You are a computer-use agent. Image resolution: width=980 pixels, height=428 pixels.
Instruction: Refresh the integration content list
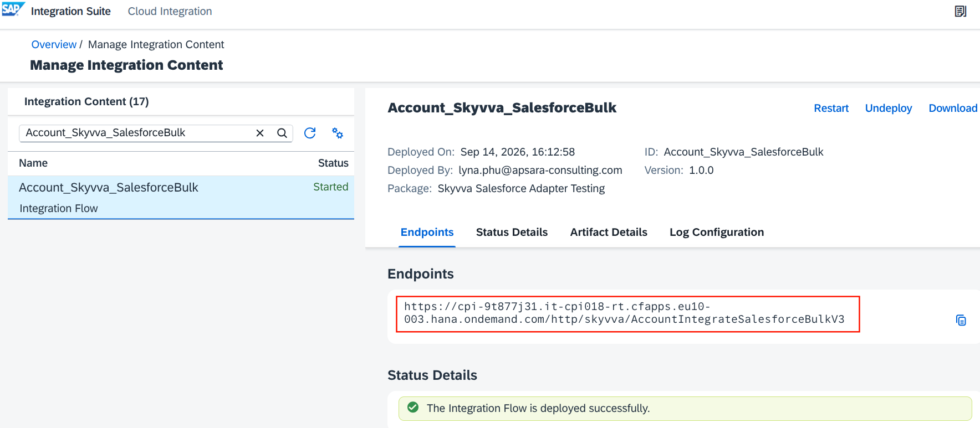tap(310, 133)
